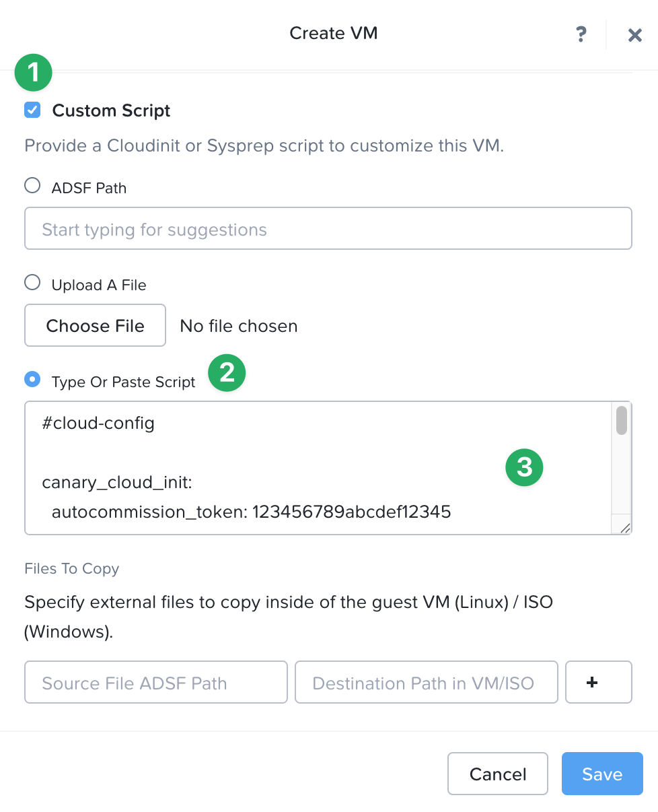The width and height of the screenshot is (658, 812).
Task: Select the Upload A File radio option
Action: tap(32, 282)
